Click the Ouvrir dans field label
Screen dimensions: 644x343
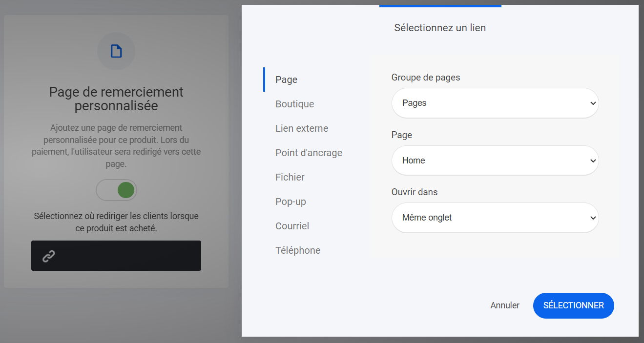point(414,192)
